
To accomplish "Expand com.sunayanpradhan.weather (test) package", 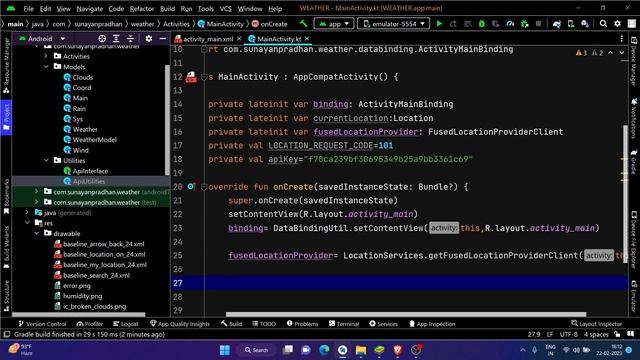I will pyautogui.click(x=37, y=202).
